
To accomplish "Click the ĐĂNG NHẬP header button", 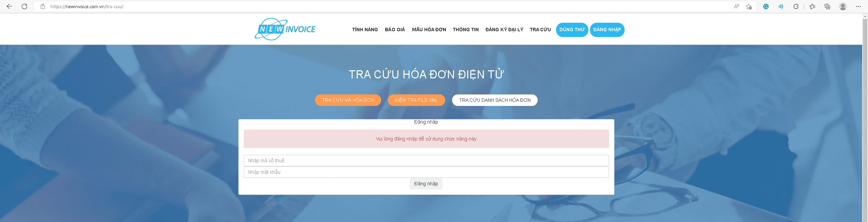I will tap(607, 30).
